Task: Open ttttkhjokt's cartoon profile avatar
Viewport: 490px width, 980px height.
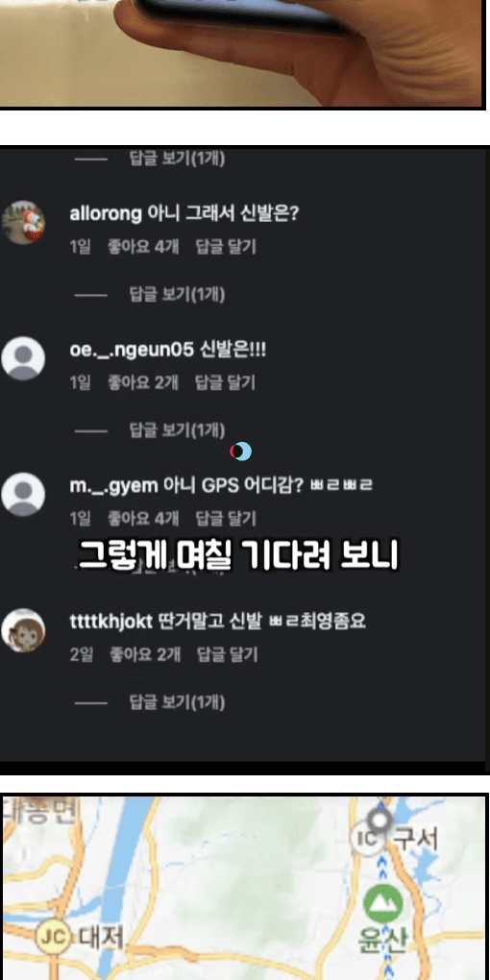Action: pyautogui.click(x=23, y=630)
